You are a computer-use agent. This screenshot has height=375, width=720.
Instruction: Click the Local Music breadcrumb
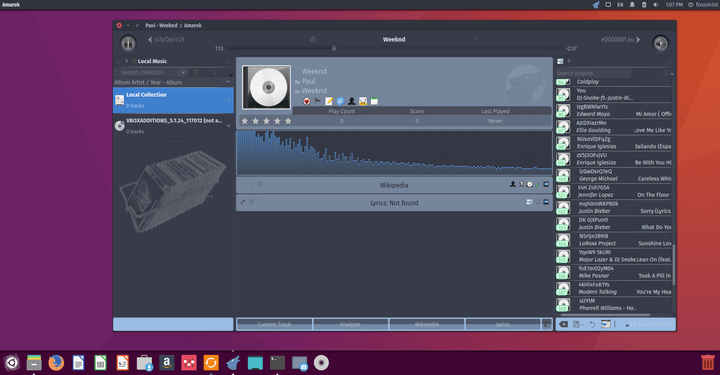pyautogui.click(x=152, y=61)
